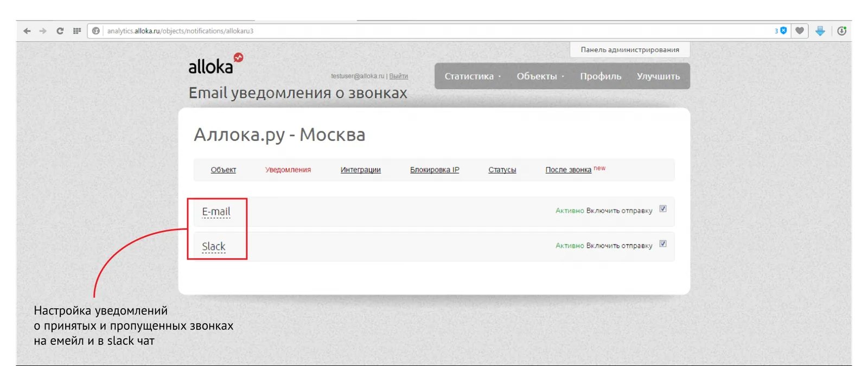Click Активно status in E-mail row

click(x=570, y=210)
